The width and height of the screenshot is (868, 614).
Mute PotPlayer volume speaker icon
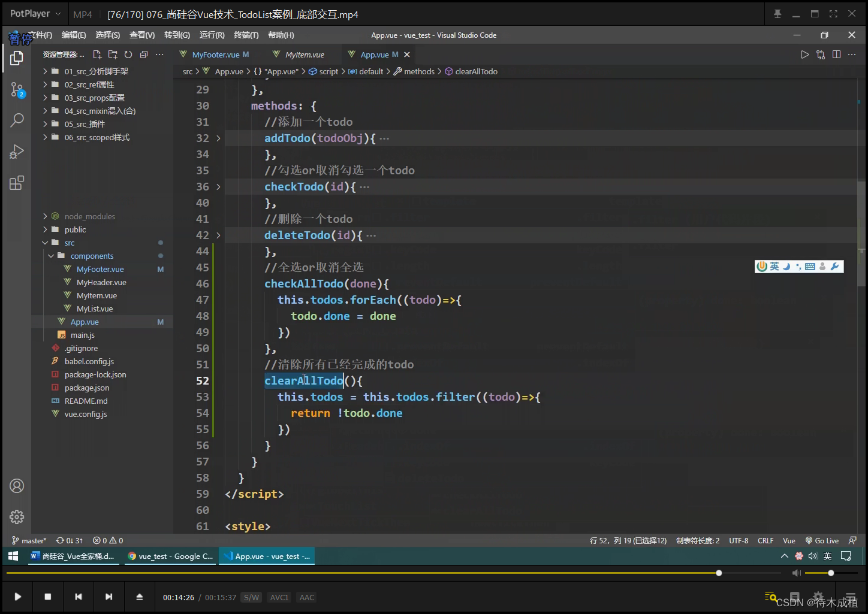(796, 573)
